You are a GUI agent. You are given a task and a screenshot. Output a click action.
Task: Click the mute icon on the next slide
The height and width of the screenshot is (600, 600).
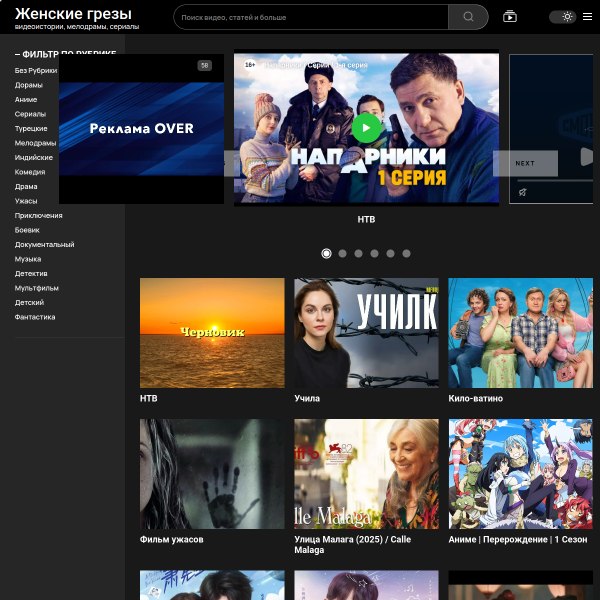click(522, 192)
